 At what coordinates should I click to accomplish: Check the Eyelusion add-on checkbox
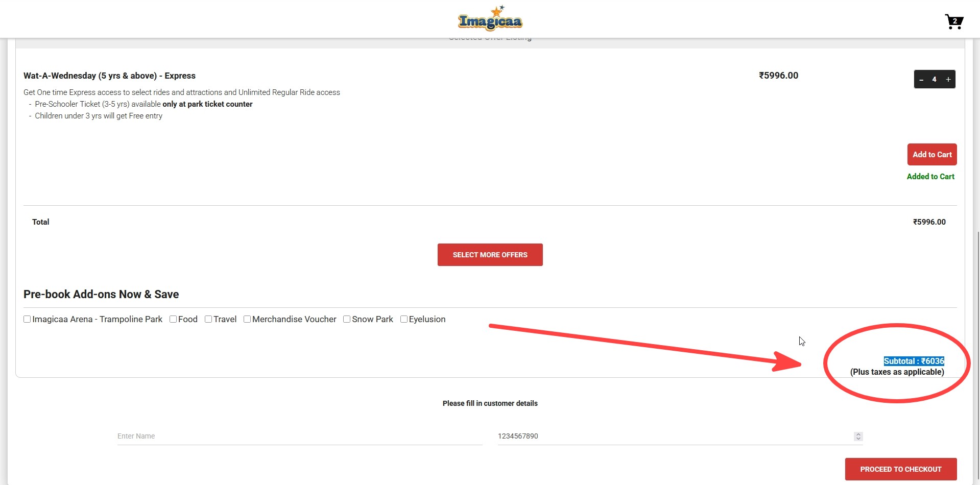[404, 319]
